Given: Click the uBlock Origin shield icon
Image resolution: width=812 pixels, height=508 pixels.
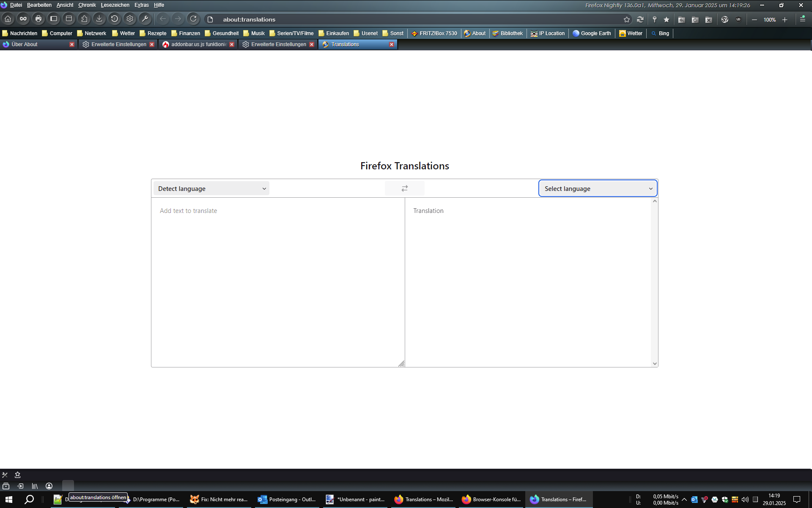Looking at the screenshot, I should pyautogui.click(x=738, y=19).
